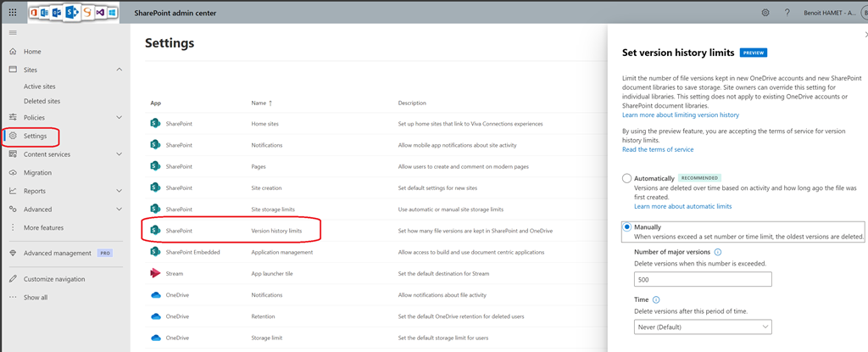This screenshot has height=352, width=868.
Task: Click the Customize navigation pencil icon
Action: tap(12, 279)
